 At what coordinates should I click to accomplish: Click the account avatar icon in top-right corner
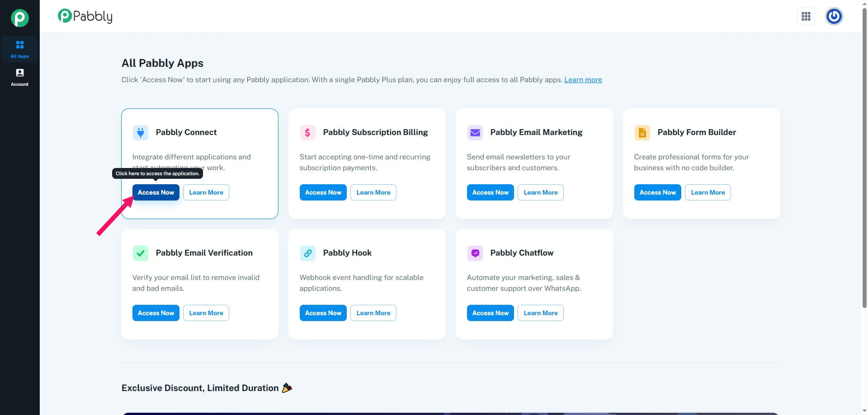pyautogui.click(x=834, y=16)
